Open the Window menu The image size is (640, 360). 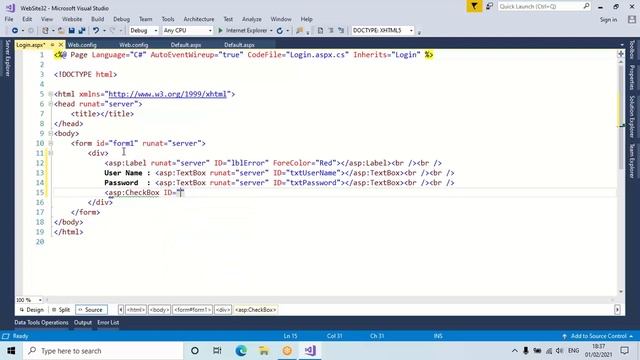281,19
